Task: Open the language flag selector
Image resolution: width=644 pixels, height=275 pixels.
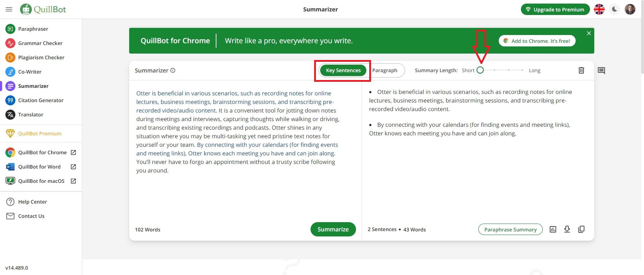Action: [x=599, y=9]
